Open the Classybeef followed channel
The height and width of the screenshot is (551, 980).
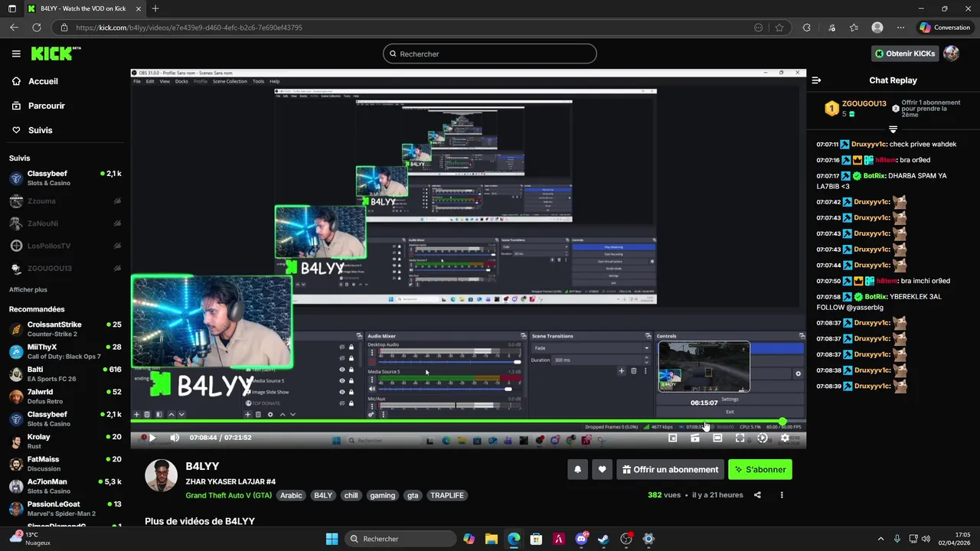tap(65, 178)
